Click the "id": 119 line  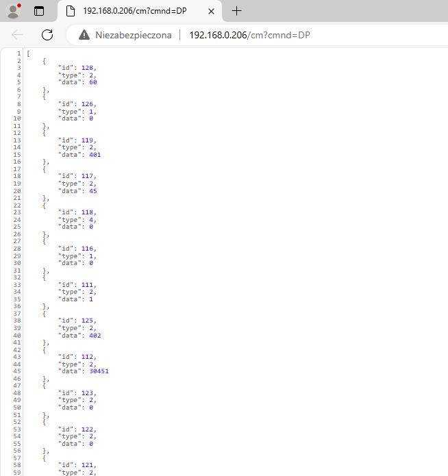click(x=77, y=140)
